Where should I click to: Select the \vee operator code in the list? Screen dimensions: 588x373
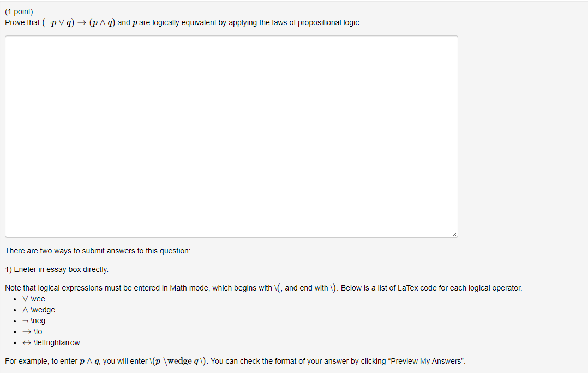click(x=33, y=299)
